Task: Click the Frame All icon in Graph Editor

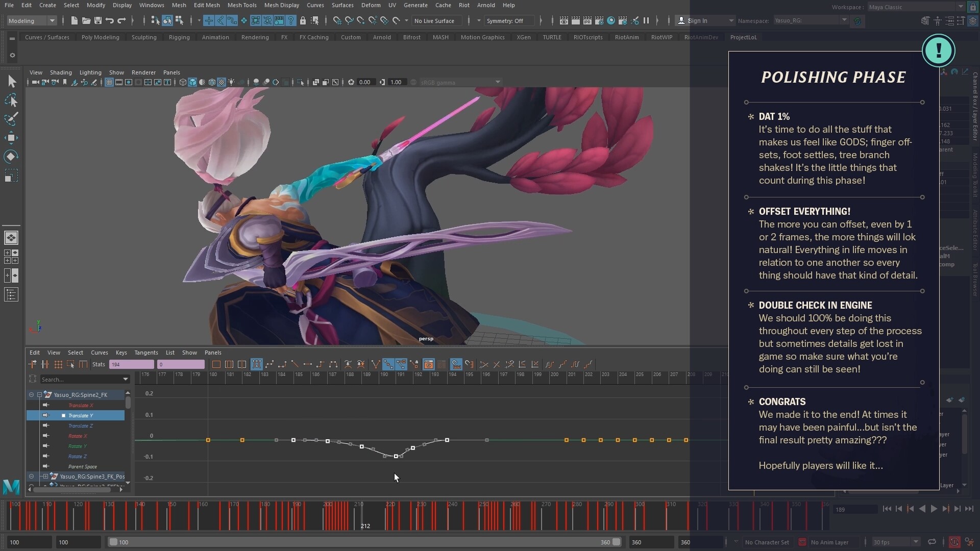Action: pos(216,364)
